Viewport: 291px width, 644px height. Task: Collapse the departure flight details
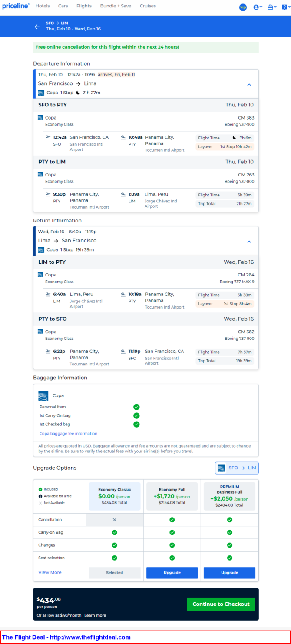[x=249, y=85]
